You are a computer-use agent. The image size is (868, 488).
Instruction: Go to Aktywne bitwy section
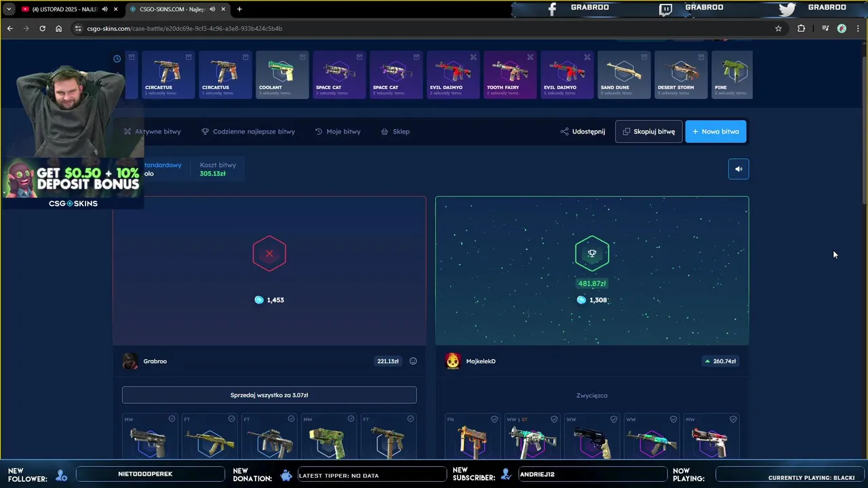click(x=152, y=131)
